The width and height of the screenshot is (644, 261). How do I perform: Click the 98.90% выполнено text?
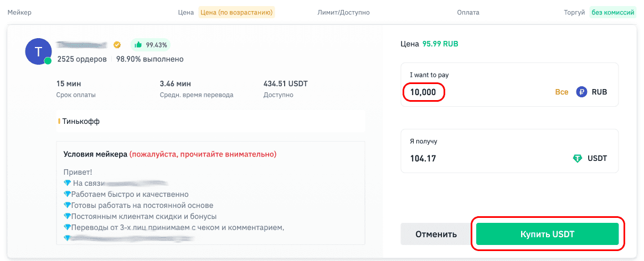[150, 59]
